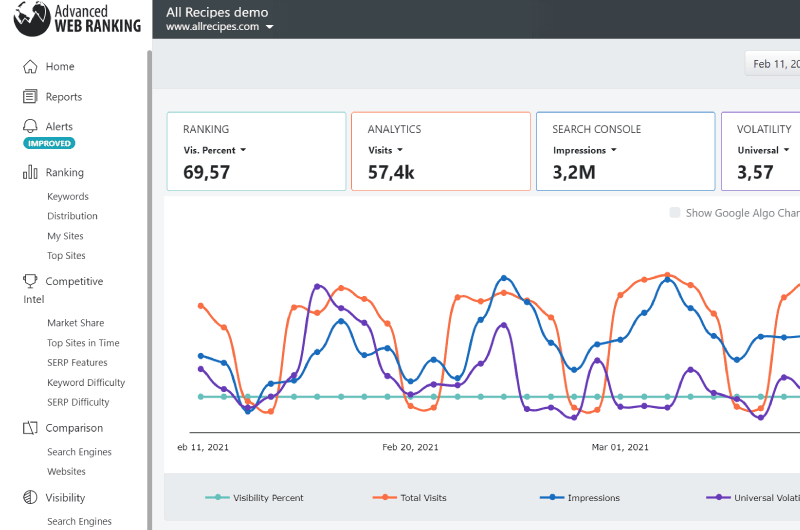Open the Competitive Intel section
The image size is (800, 530).
[x=63, y=290]
